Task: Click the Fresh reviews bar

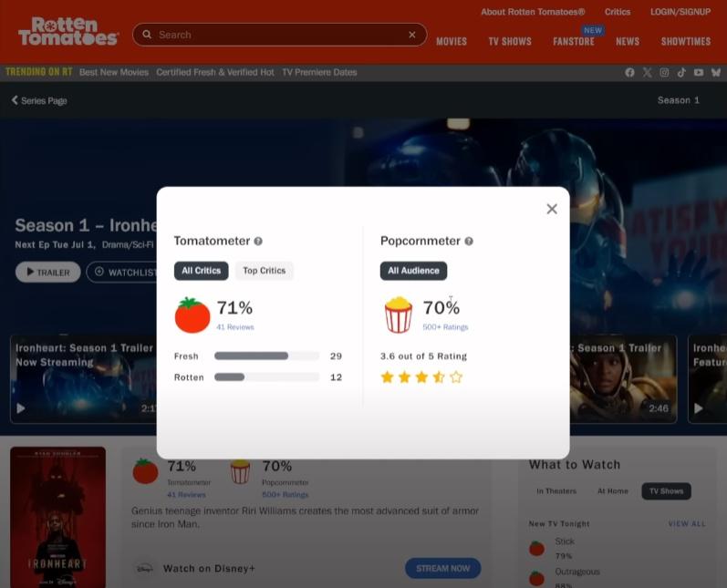Action: 266,356
